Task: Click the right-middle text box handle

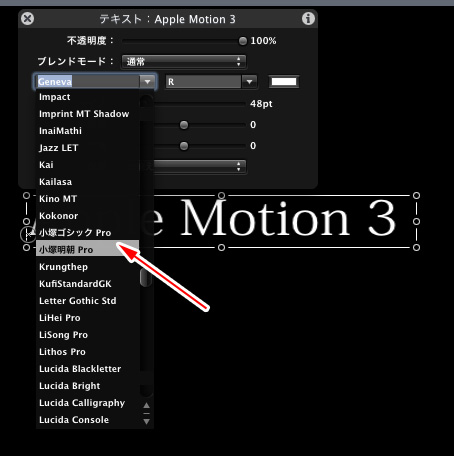Action: coord(416,221)
